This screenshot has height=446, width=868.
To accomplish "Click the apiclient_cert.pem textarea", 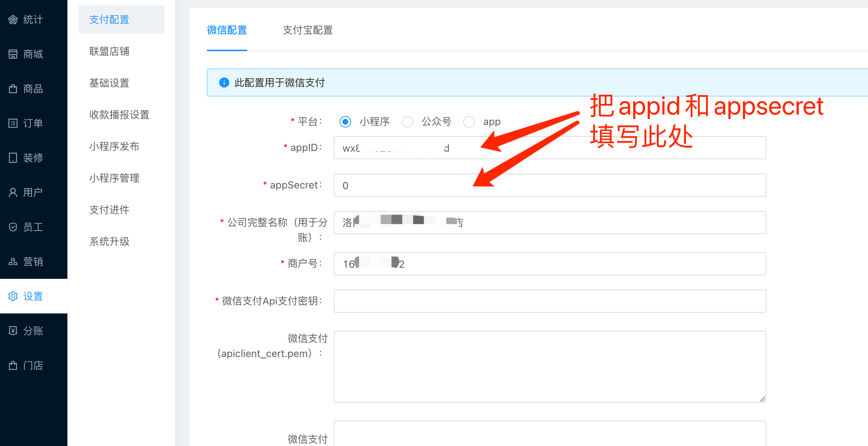I will tap(550, 367).
